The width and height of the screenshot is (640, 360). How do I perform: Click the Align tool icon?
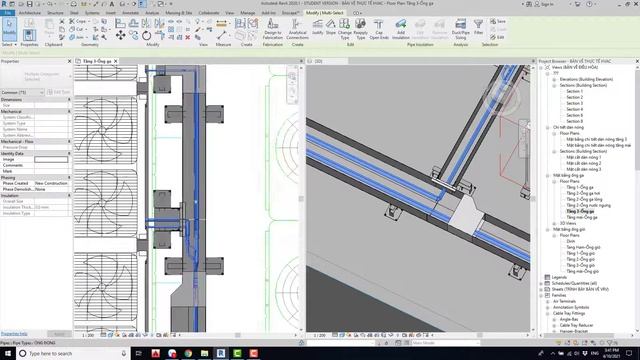[120, 23]
